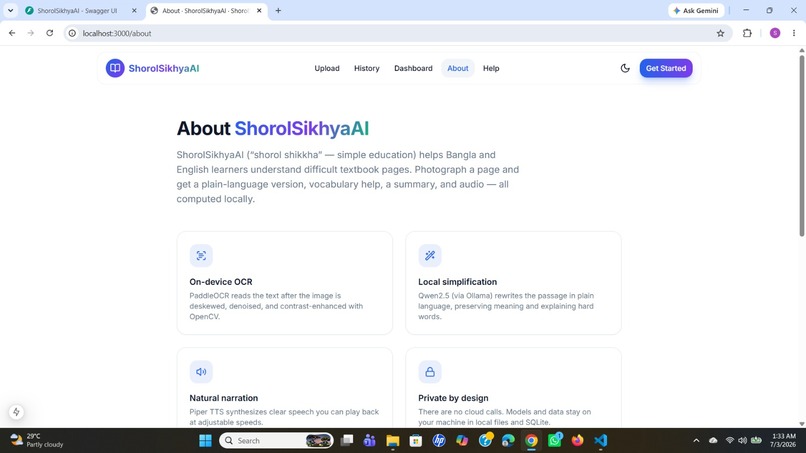The image size is (806, 453).
Task: Click the localhost:3000/about address bar
Action: click(x=398, y=33)
